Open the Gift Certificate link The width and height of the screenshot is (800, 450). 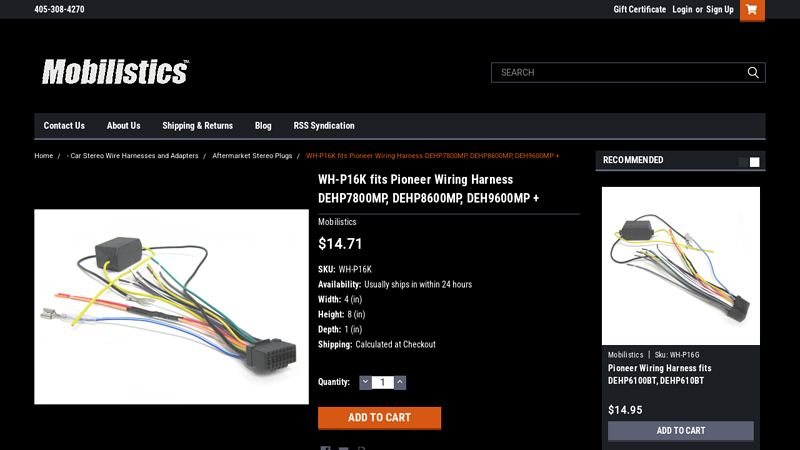point(640,9)
